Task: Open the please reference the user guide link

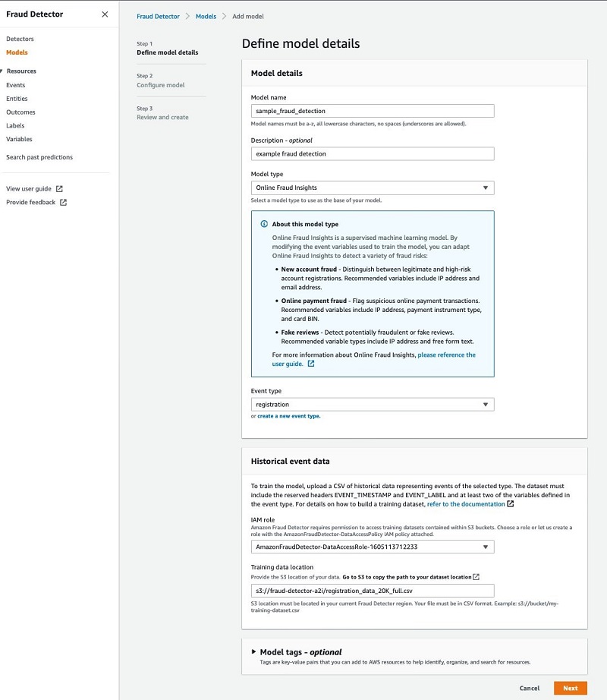Action: tap(446, 355)
